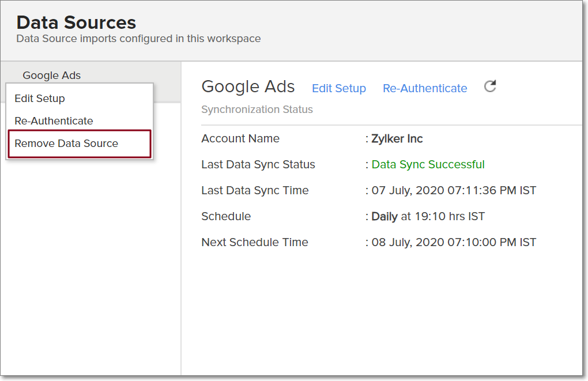588x381 pixels.
Task: Click the Data Sources page title
Action: click(x=76, y=22)
